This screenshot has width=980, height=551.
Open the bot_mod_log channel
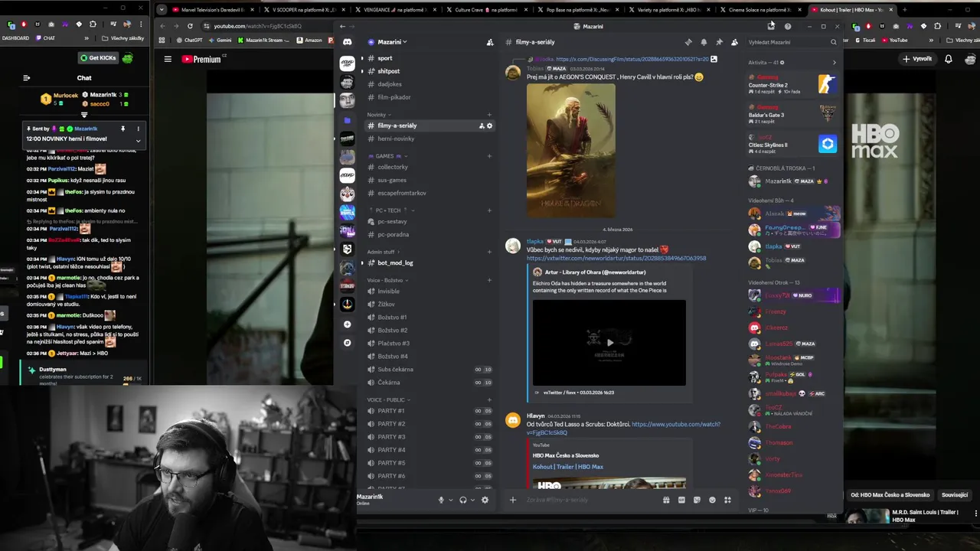(x=430, y=262)
